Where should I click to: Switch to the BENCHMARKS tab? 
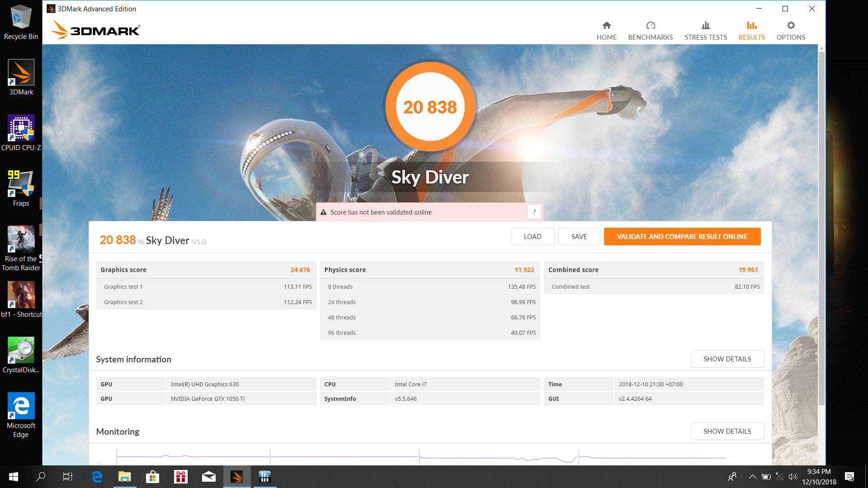[650, 31]
